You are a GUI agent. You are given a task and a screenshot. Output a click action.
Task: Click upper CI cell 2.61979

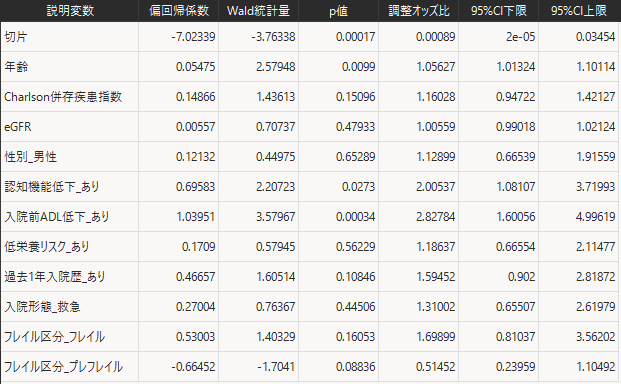pyautogui.click(x=579, y=307)
